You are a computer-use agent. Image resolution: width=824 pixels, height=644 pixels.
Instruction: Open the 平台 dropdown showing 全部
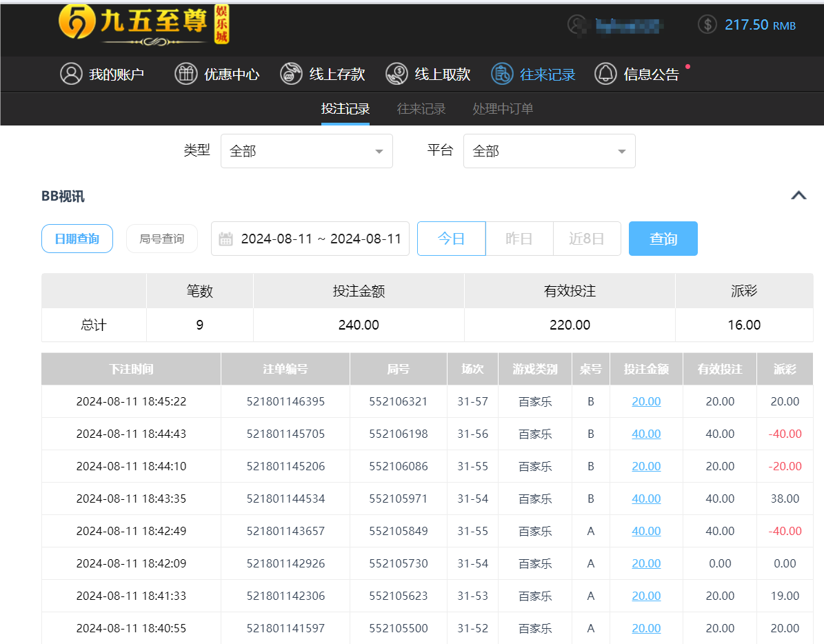click(549, 150)
